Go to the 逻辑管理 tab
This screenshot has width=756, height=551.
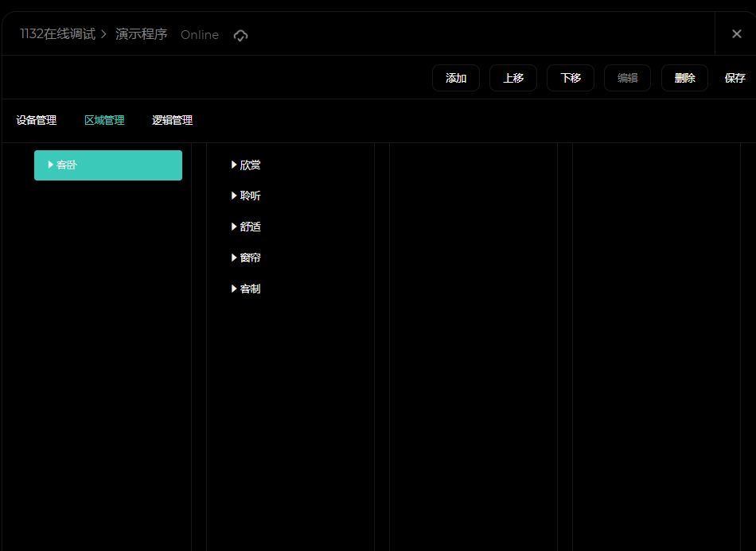click(x=172, y=120)
